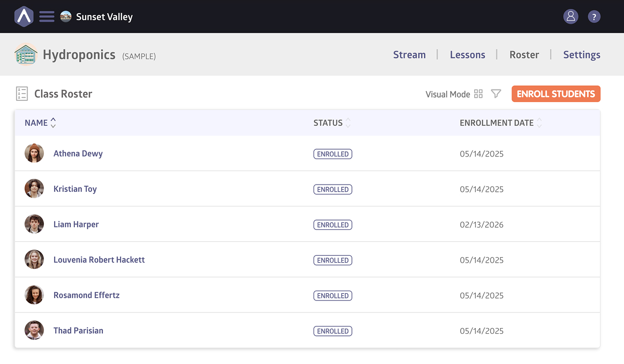Screen dimensions: 624x364
Task: Click Liam Harper's avatar photo
Action: point(34,224)
